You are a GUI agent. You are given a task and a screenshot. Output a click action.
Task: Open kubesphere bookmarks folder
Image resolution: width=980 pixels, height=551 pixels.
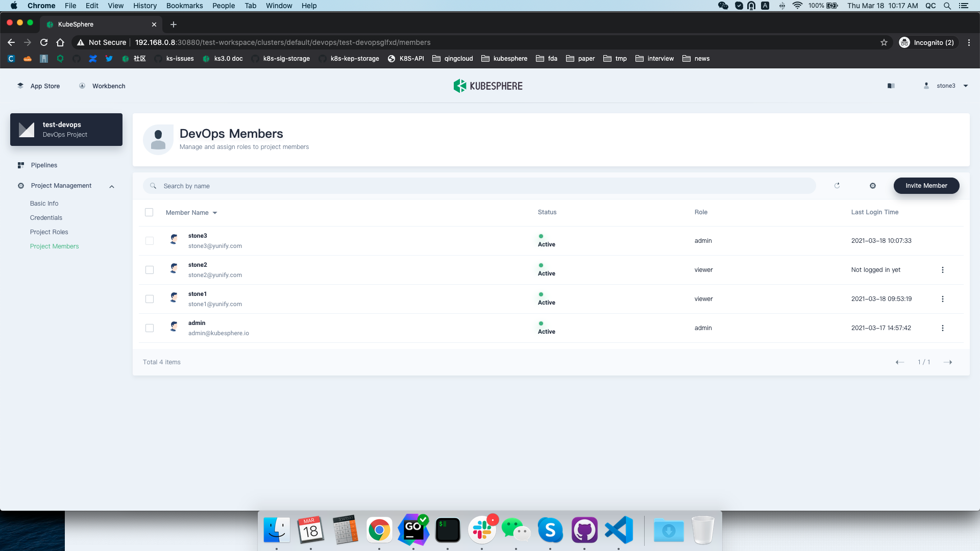point(504,59)
